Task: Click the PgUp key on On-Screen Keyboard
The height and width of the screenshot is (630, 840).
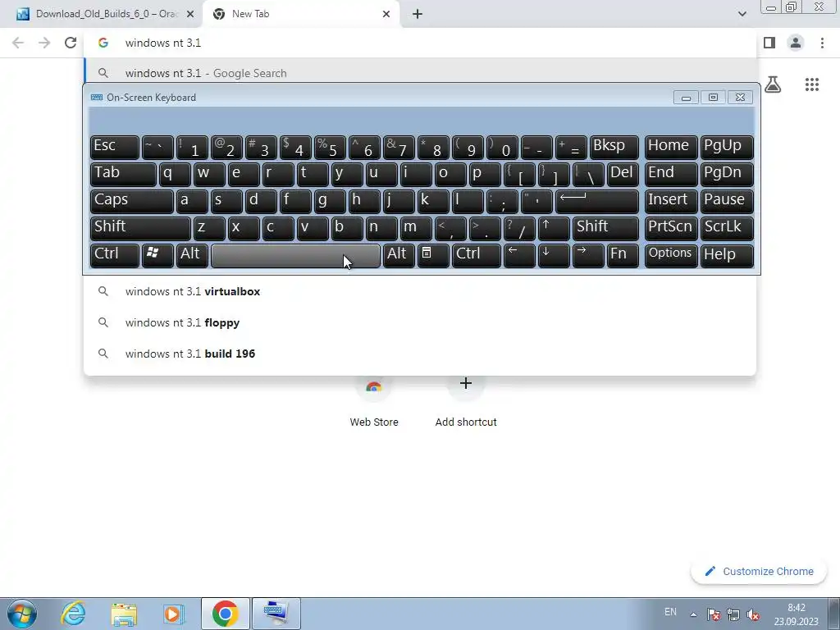Action: [x=727, y=147]
